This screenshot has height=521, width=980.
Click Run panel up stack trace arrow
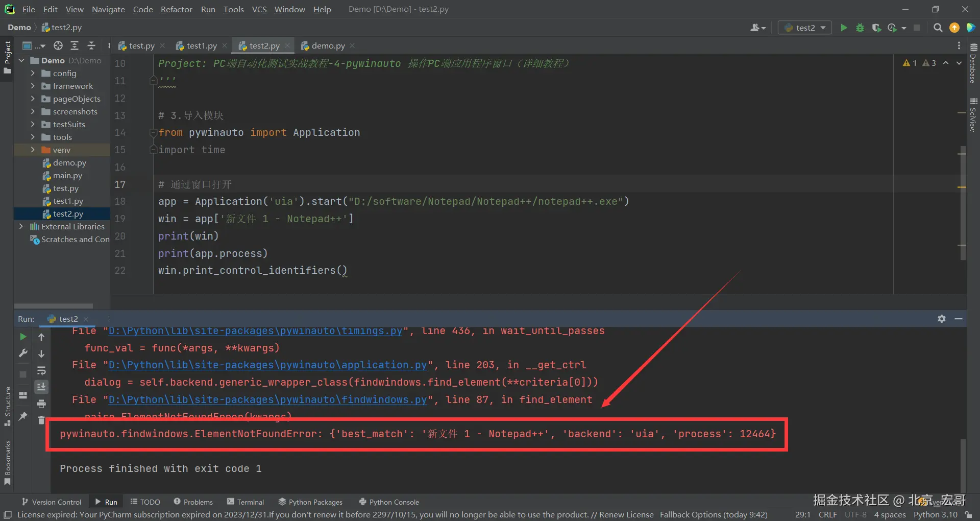(x=41, y=337)
